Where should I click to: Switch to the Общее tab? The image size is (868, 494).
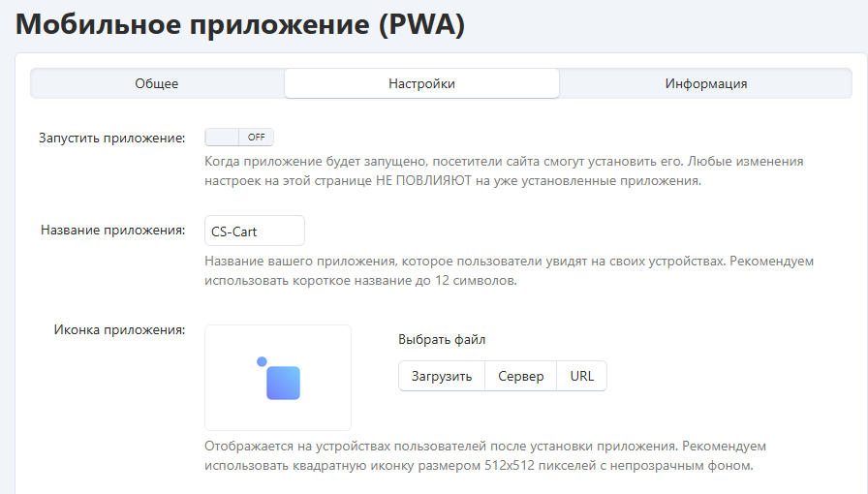[x=157, y=83]
